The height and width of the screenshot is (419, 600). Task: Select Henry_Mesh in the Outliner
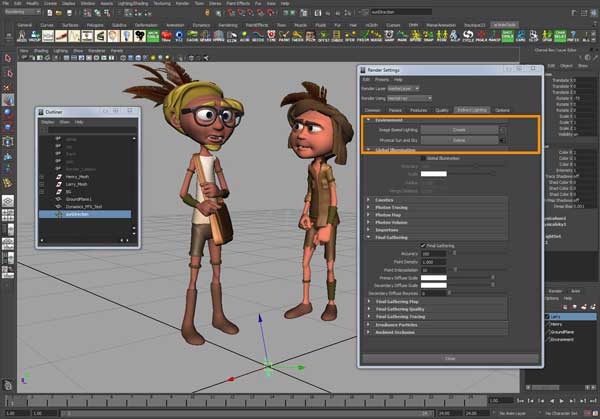tap(79, 176)
